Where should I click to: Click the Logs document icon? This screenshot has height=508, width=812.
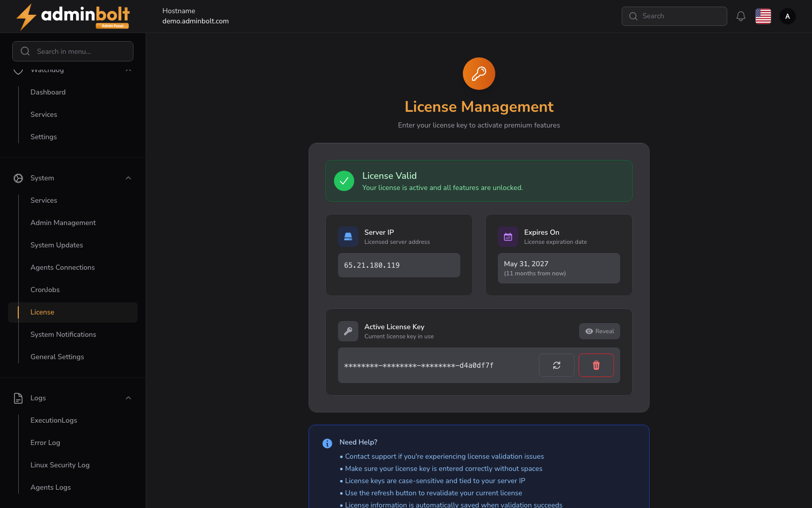coord(18,398)
